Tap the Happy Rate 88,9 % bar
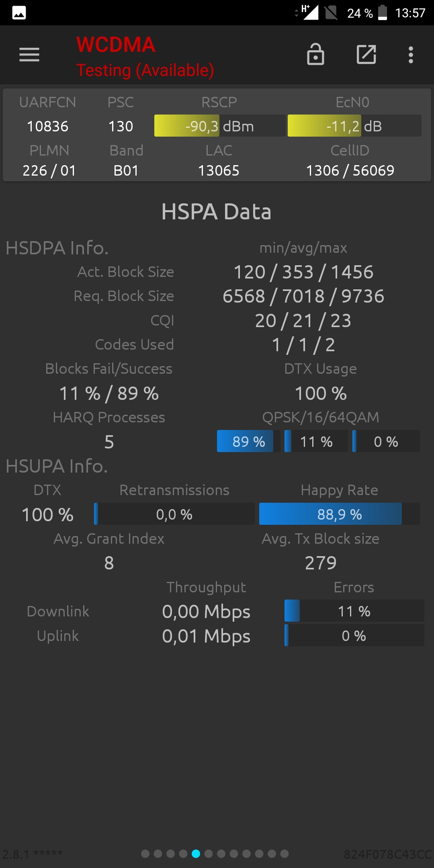The width and height of the screenshot is (434, 868). 340,514
